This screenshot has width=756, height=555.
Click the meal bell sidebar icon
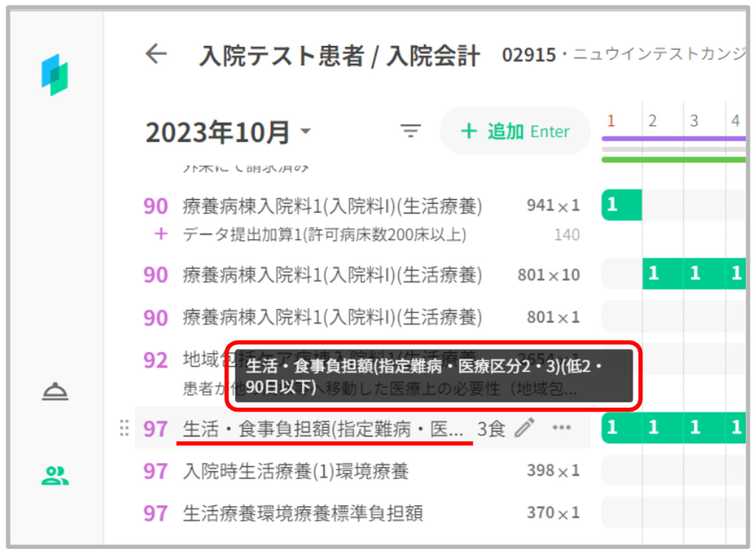(55, 391)
